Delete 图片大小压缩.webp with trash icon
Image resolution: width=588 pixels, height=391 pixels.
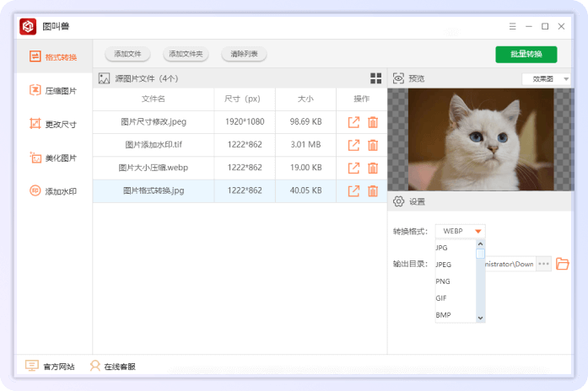point(373,169)
